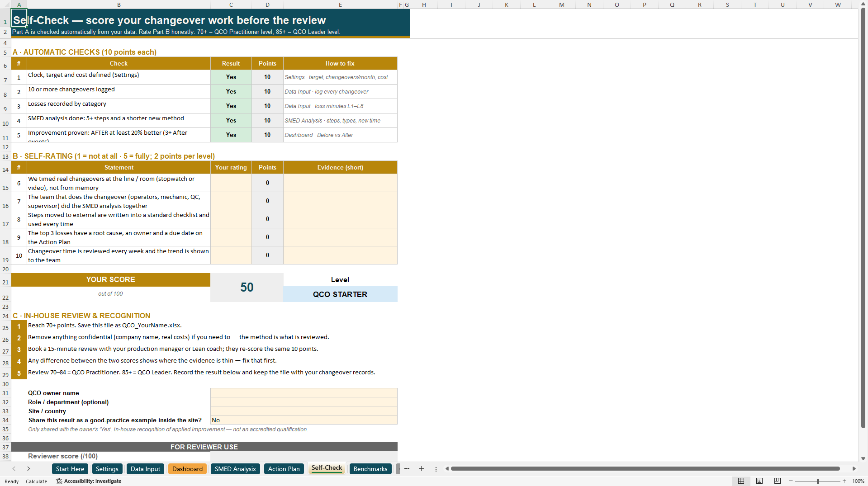Switch to Page Break Preview icon
This screenshot has width=868, height=486.
point(778,481)
